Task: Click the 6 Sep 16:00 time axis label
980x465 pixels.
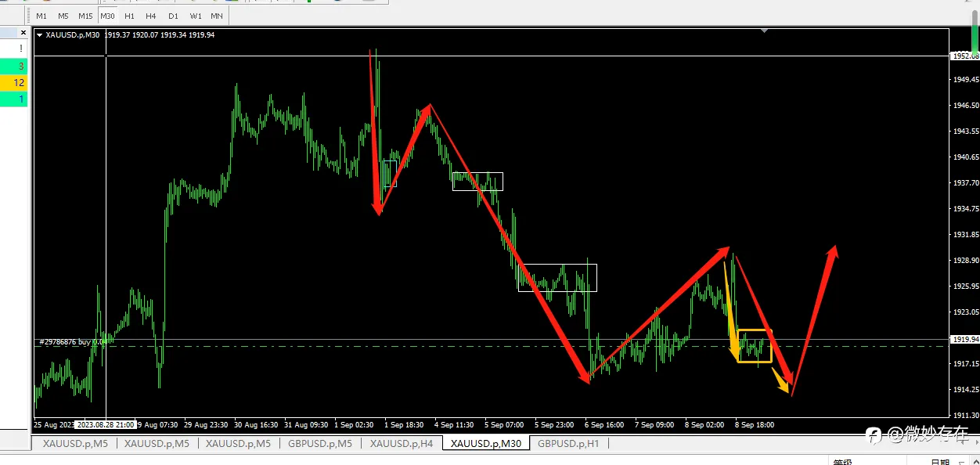Action: tap(605, 425)
